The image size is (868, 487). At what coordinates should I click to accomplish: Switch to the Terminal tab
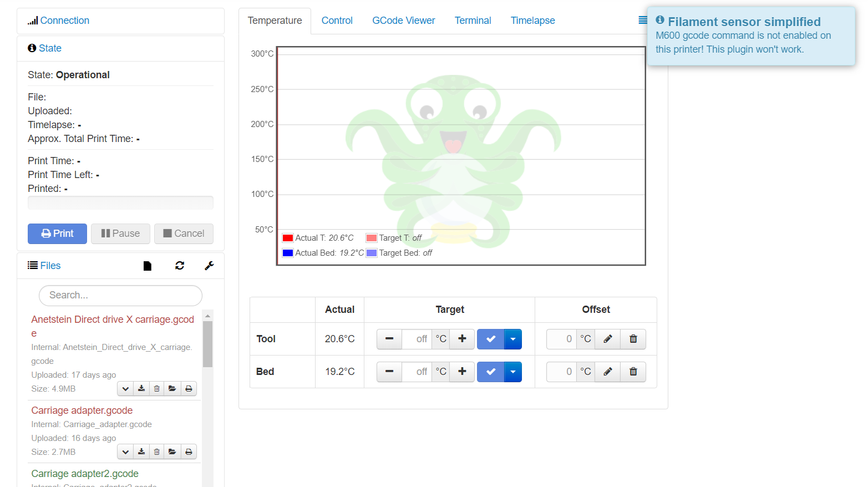473,21
